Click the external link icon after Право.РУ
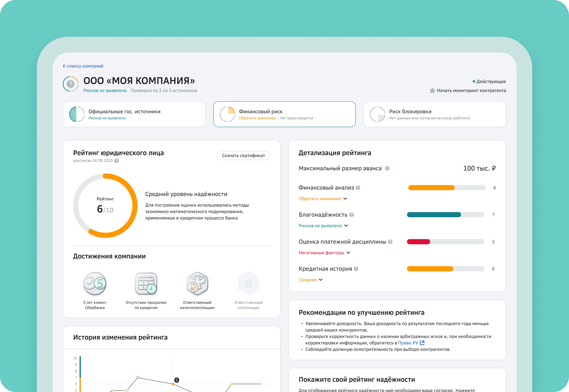Screen dimensions: 569x392 (422, 343)
